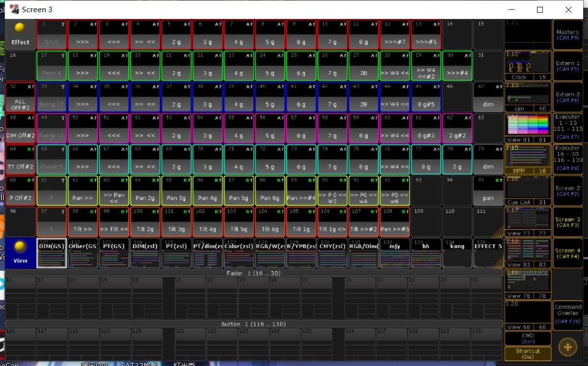Click the Fader 1 (16..30) header bar
588x366 pixels.
tap(254, 273)
